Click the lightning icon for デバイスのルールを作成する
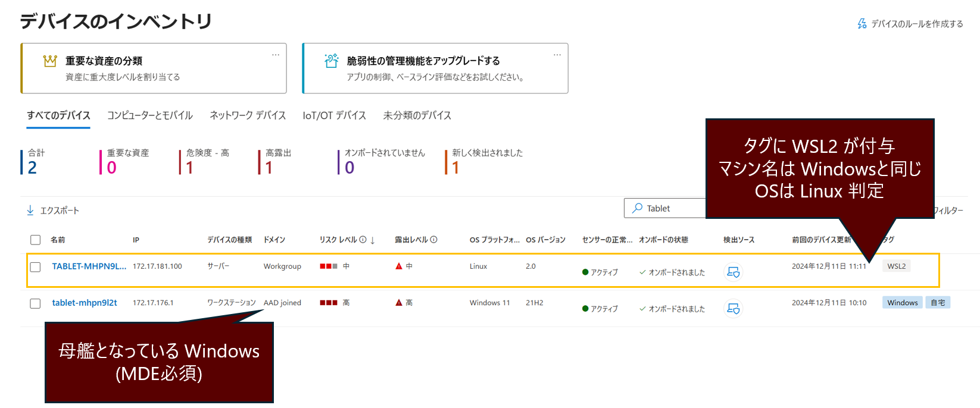This screenshot has height=408, width=980. coord(862,24)
